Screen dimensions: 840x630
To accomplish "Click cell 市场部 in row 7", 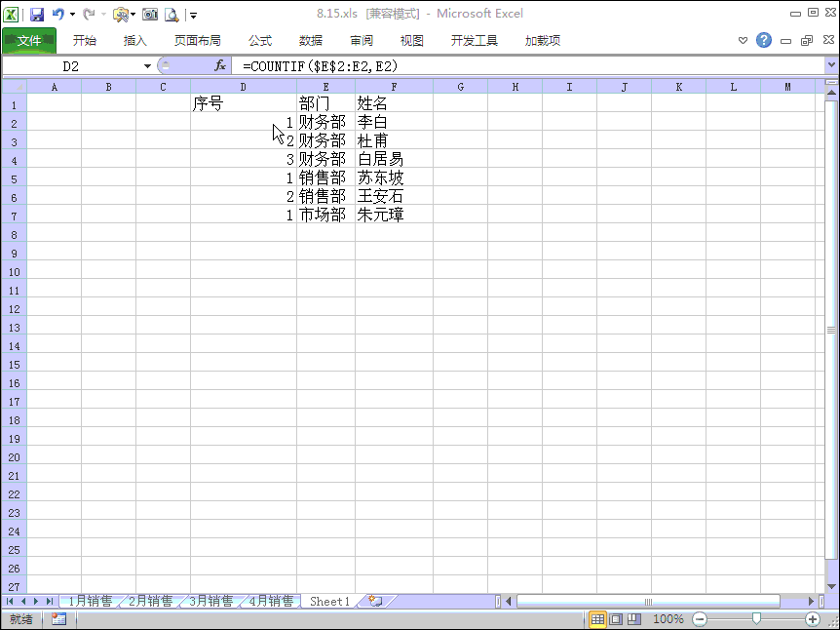I will click(x=325, y=215).
